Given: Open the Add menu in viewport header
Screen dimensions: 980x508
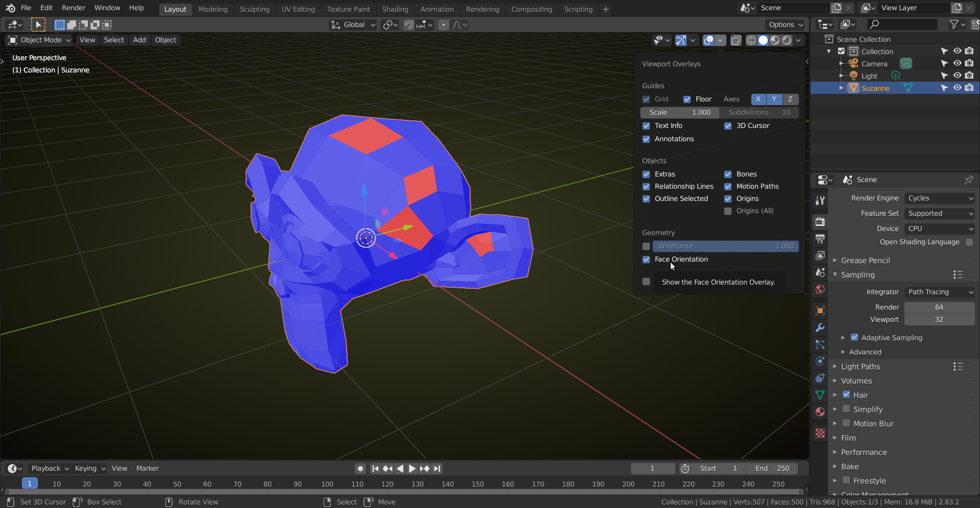Looking at the screenshot, I should coord(139,40).
